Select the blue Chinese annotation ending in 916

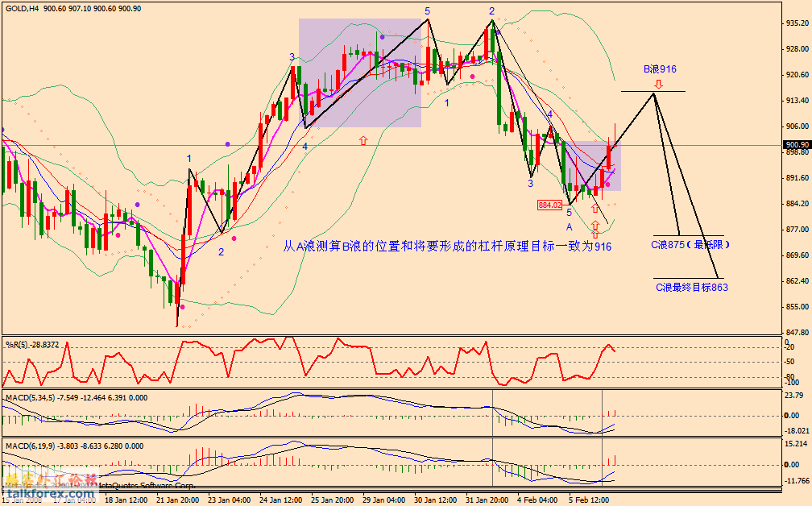coord(447,247)
